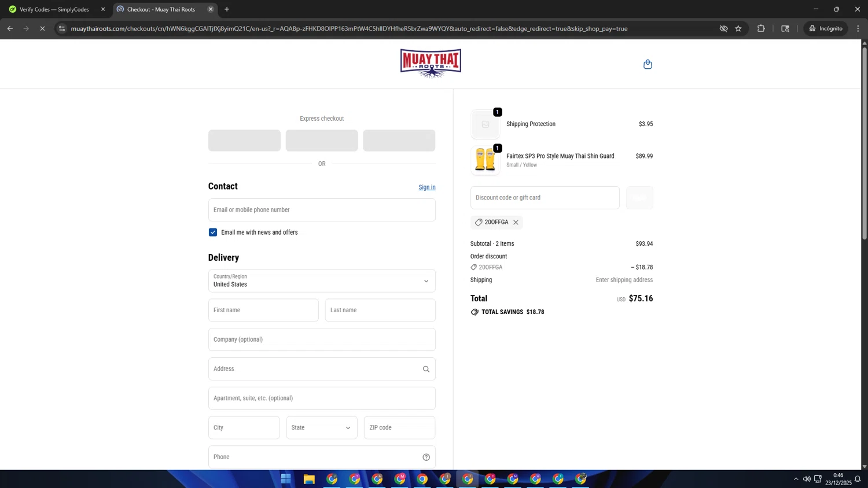868x488 pixels.
Task: Click the Sign in link
Action: [427, 187]
